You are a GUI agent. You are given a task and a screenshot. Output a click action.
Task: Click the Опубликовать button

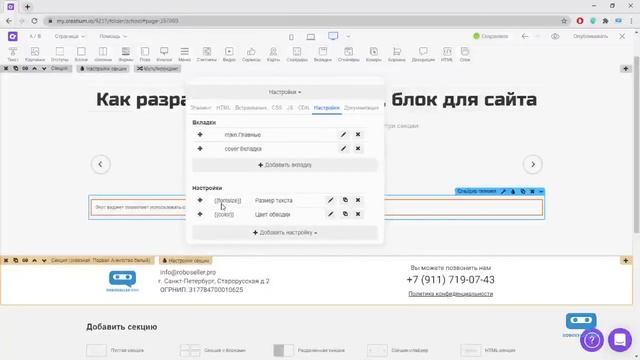[590, 36]
